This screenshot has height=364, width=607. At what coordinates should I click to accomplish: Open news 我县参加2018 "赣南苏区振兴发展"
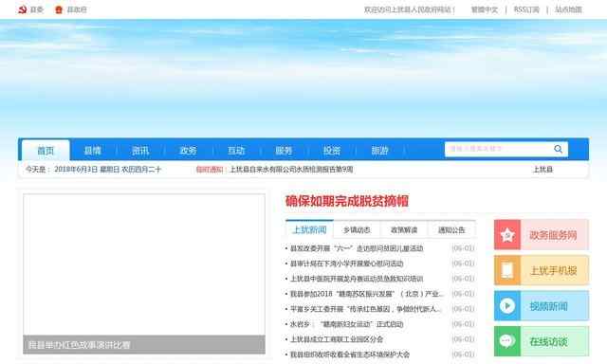point(367,294)
